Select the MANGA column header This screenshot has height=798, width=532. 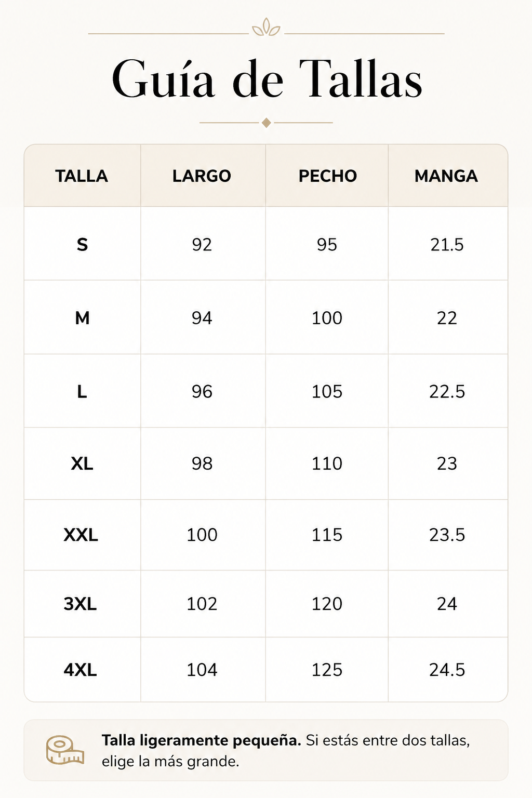point(446,176)
